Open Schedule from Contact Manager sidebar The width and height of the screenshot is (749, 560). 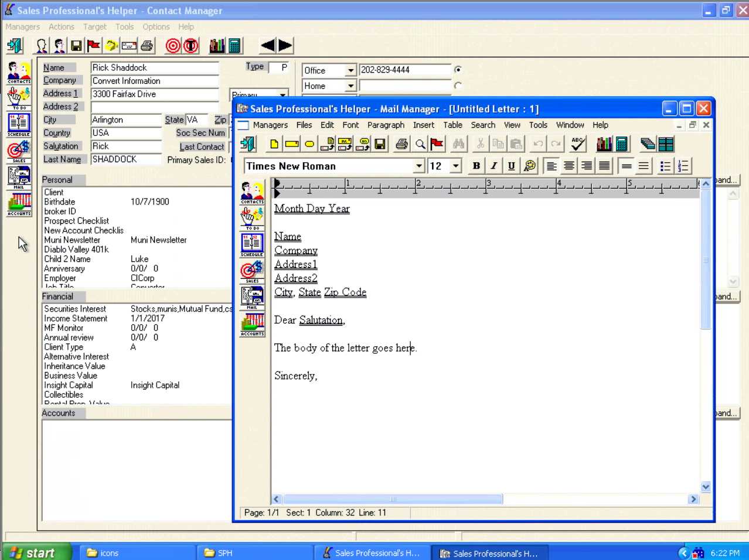pyautogui.click(x=19, y=125)
